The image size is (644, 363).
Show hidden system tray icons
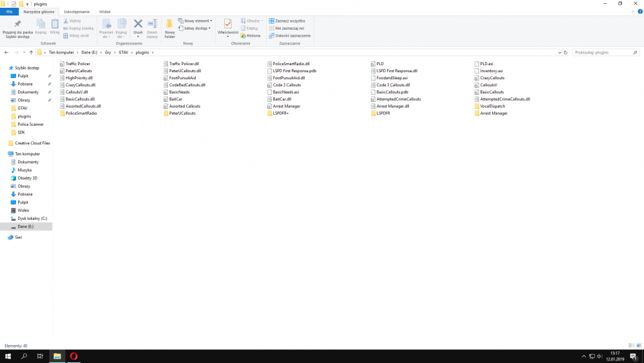pyautogui.click(x=583, y=357)
